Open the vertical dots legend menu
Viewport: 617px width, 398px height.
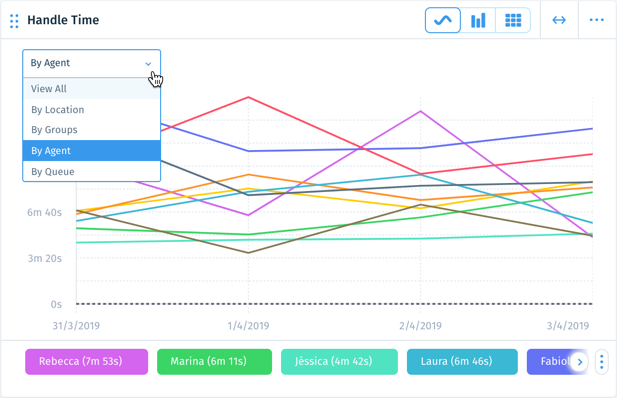(x=602, y=361)
